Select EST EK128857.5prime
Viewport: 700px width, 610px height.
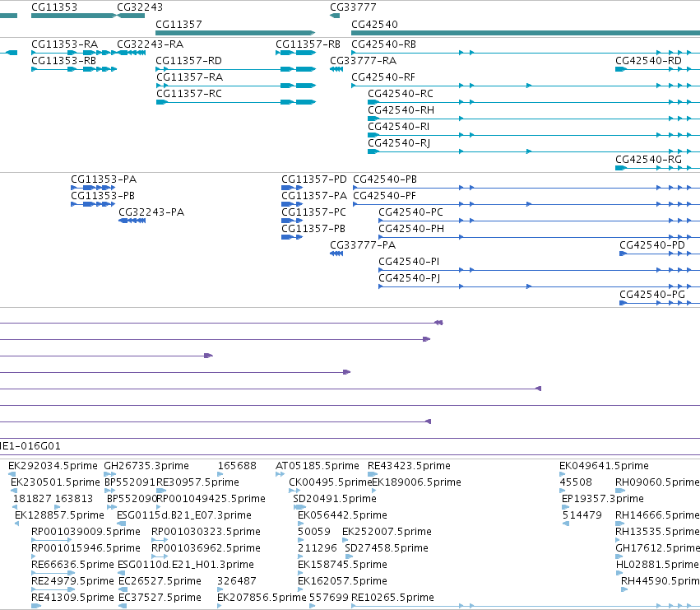[x=59, y=515]
